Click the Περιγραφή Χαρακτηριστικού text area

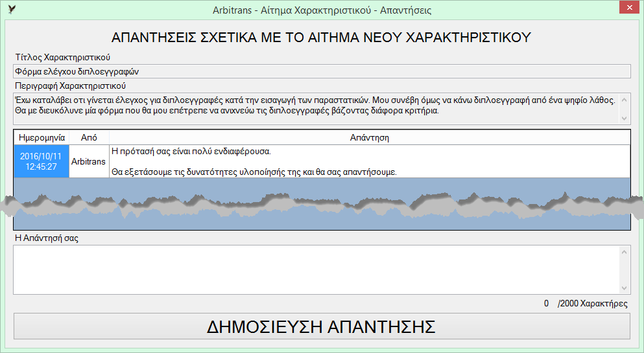pyautogui.click(x=316, y=109)
